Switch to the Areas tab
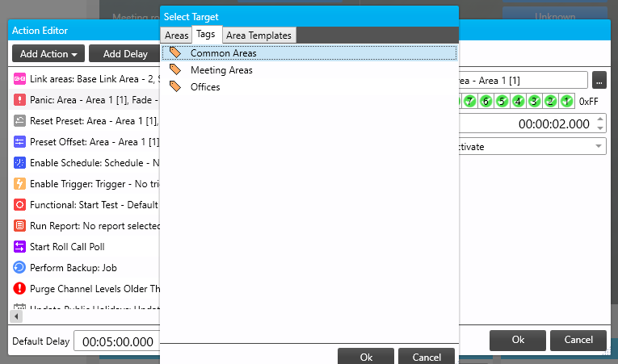This screenshot has height=364, width=618. click(176, 36)
